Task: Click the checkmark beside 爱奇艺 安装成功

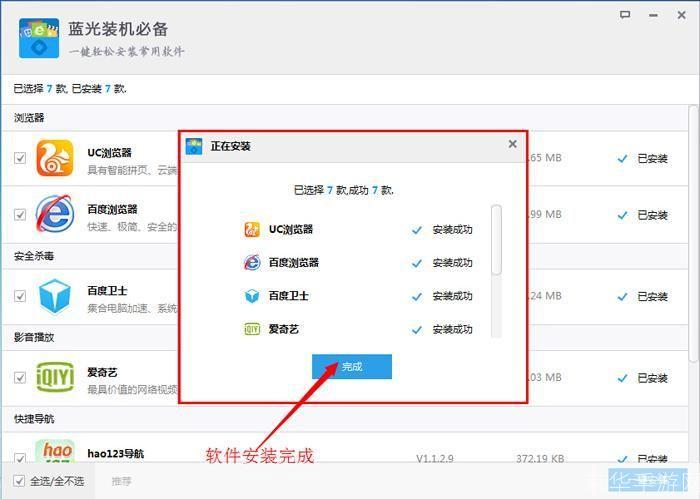Action: (x=417, y=330)
